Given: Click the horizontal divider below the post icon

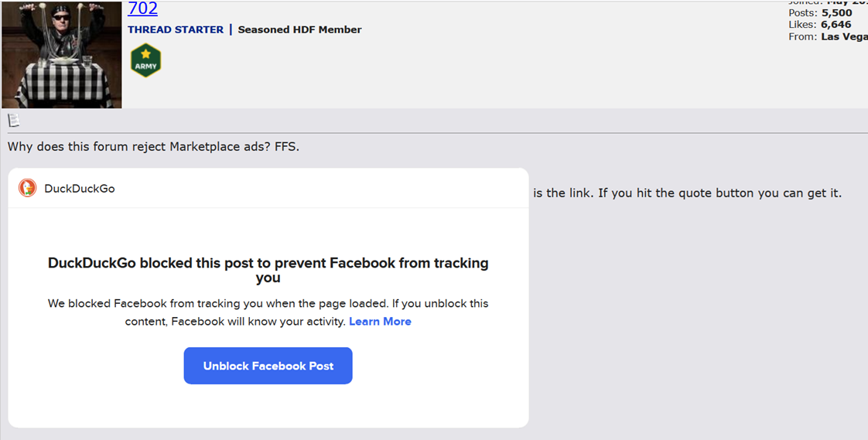Looking at the screenshot, I should point(433,133).
